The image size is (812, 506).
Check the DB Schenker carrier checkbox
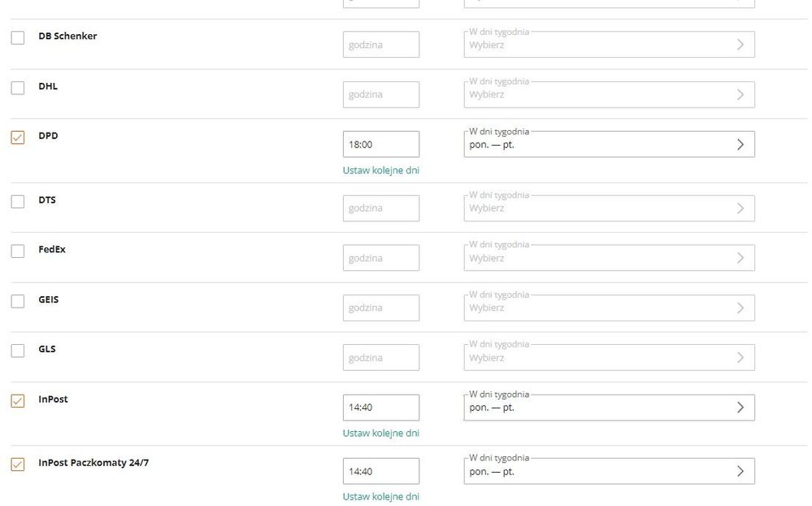click(18, 37)
